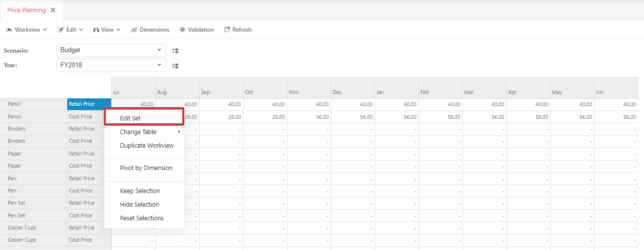Click Reset Selections option
The image size is (644, 250).
(141, 218)
